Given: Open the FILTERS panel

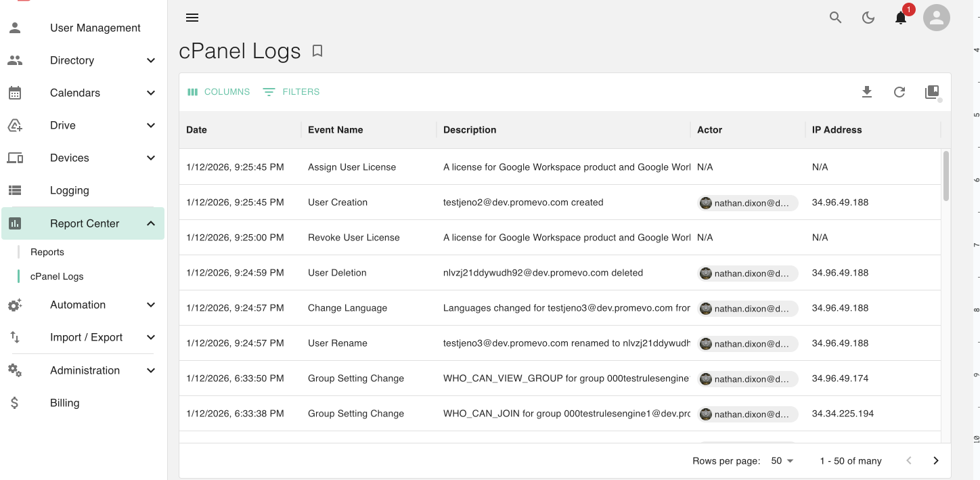Looking at the screenshot, I should [x=290, y=91].
